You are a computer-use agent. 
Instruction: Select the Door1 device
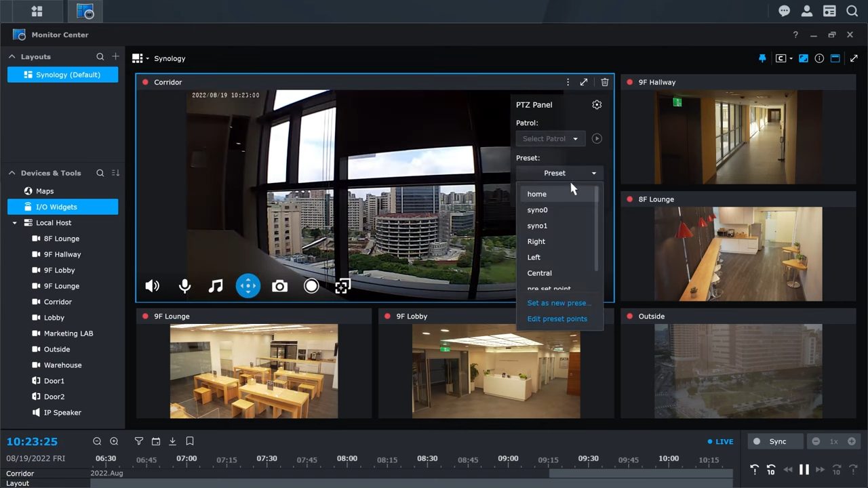click(x=62, y=381)
